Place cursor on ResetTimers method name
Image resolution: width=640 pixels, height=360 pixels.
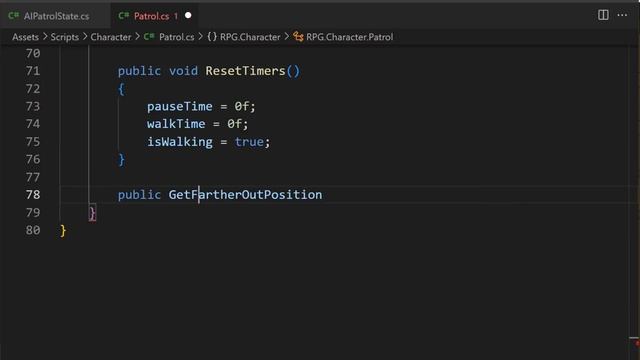click(245, 71)
